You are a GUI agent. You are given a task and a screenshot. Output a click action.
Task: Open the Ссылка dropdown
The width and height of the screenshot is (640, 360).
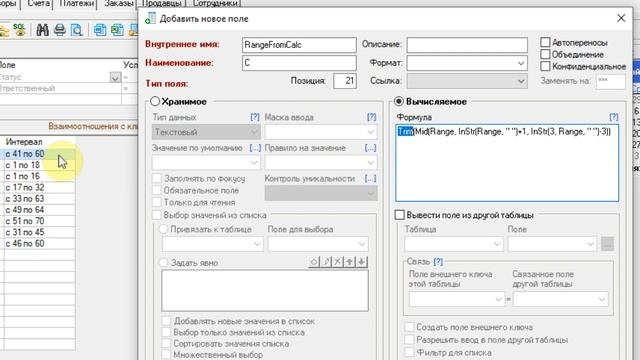[x=521, y=81]
